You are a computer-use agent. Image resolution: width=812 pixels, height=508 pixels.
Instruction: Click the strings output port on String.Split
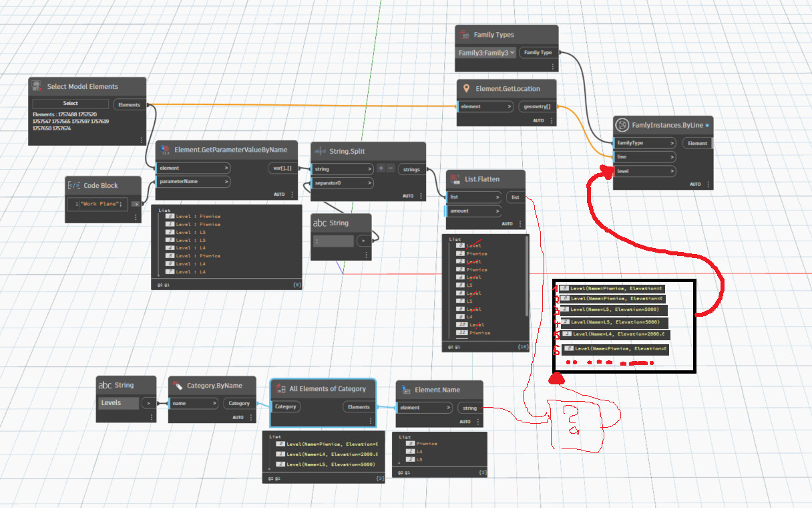click(x=411, y=169)
